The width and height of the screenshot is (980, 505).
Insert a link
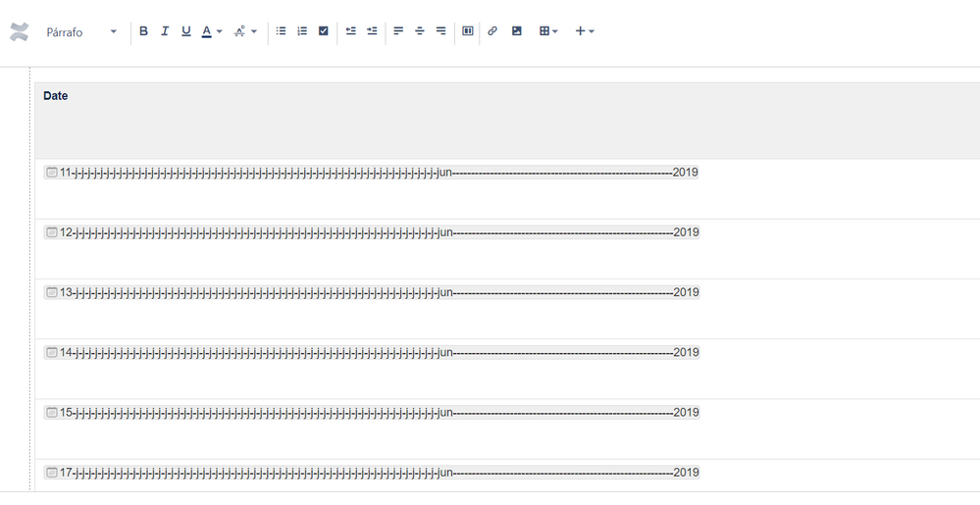pyautogui.click(x=492, y=30)
